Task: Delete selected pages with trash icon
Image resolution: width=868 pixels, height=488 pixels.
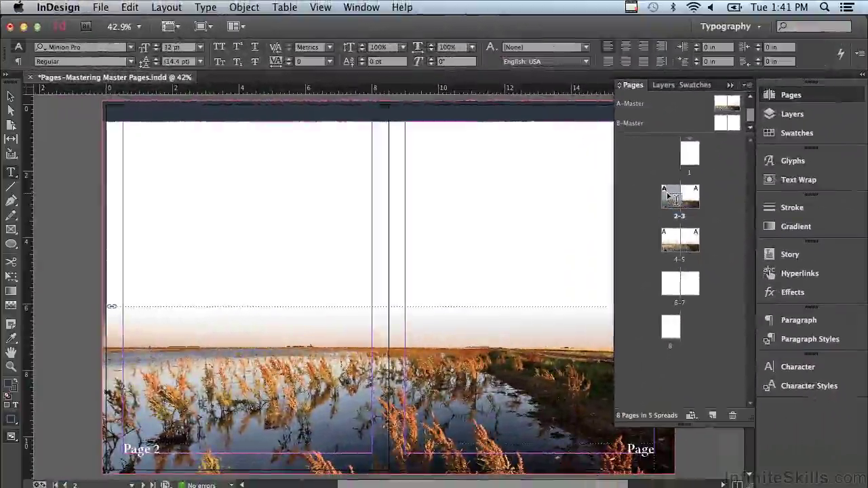Action: (x=732, y=415)
